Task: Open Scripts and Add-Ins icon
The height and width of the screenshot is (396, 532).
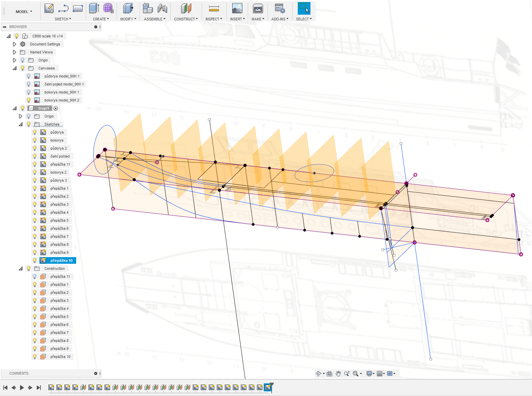Action: pos(279,8)
